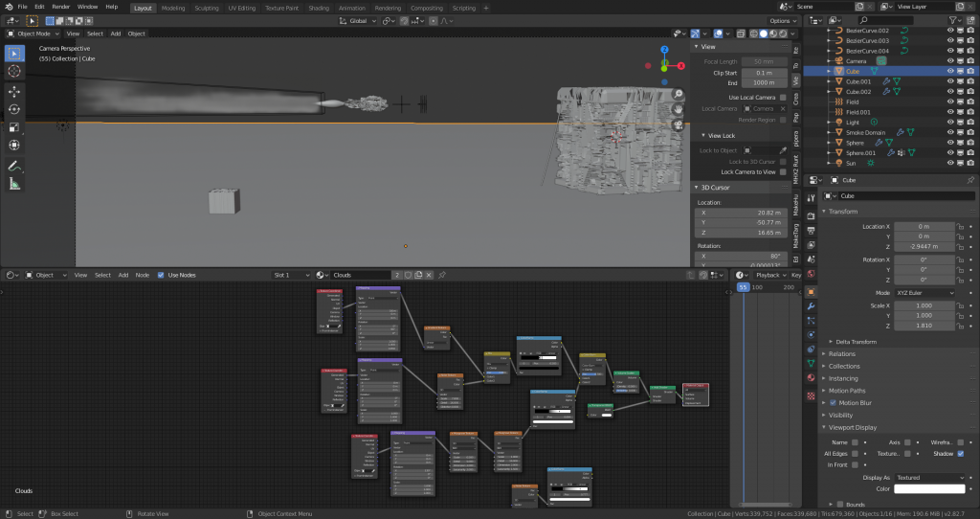Expand the Cube.001 outliner item
Image resolution: width=980 pixels, height=519 pixels.
[x=830, y=82]
